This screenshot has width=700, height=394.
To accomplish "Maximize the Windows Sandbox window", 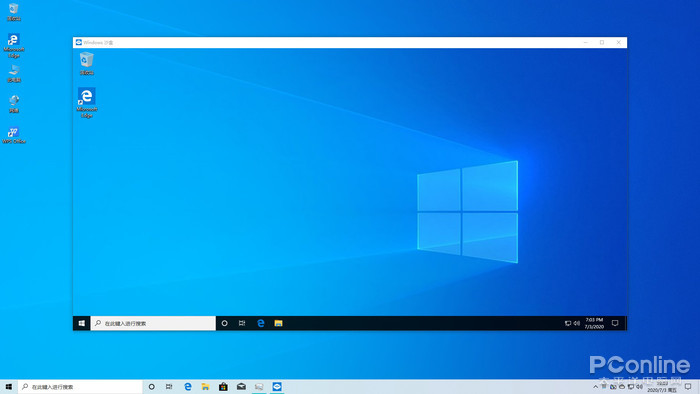I will pyautogui.click(x=602, y=42).
